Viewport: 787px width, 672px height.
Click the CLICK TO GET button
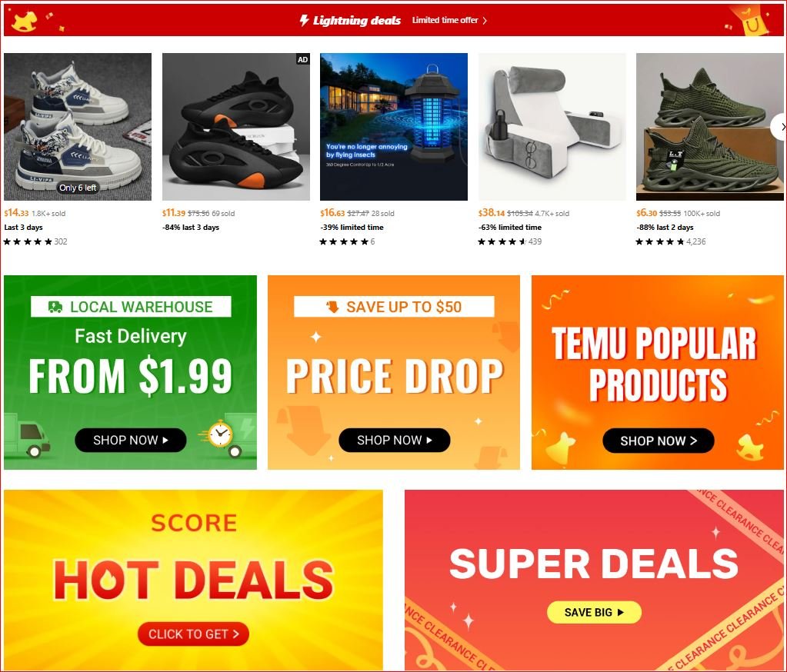point(193,634)
